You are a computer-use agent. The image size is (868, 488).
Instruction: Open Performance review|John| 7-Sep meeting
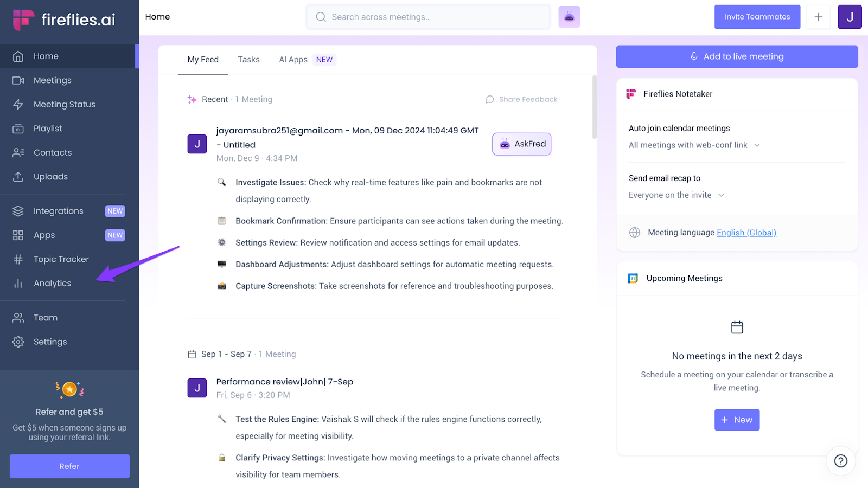285,382
